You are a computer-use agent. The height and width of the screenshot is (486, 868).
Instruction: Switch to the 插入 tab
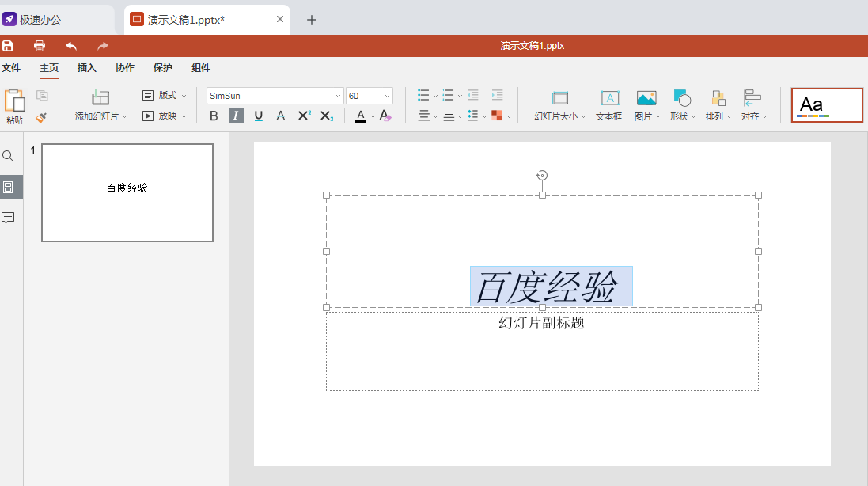[x=87, y=67]
